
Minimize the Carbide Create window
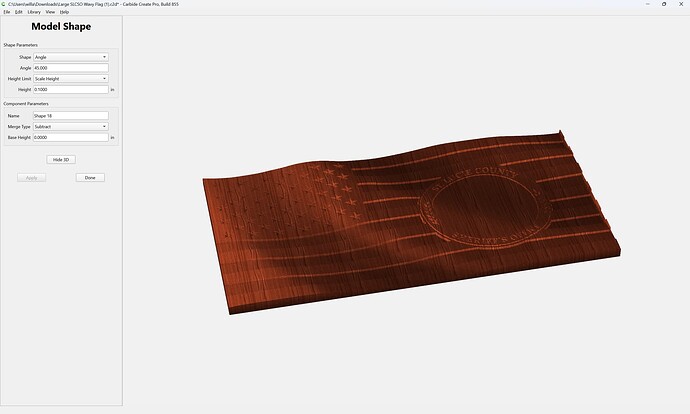tap(648, 4)
